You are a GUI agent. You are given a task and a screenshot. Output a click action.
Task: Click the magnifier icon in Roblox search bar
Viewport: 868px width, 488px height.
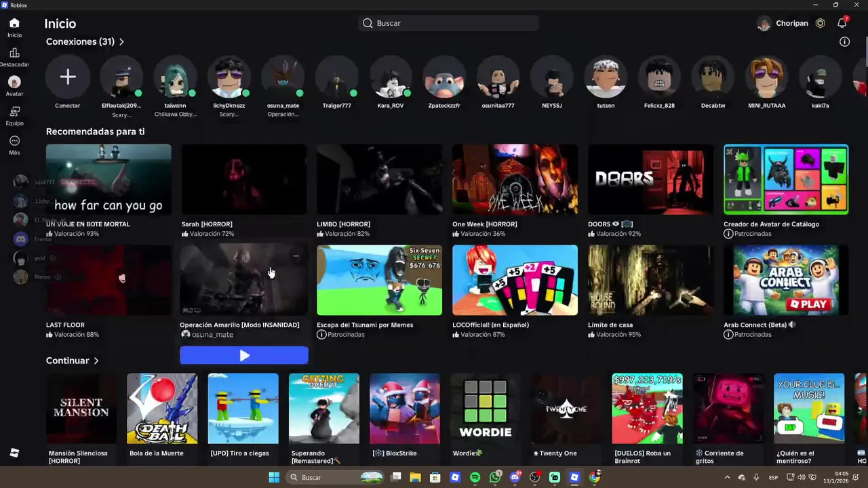click(x=368, y=23)
